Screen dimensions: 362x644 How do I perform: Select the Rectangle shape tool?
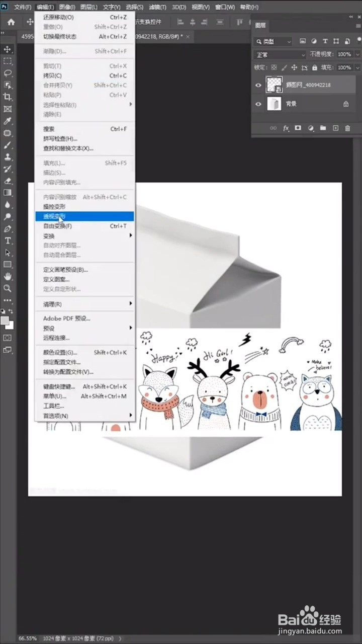pyautogui.click(x=8, y=265)
